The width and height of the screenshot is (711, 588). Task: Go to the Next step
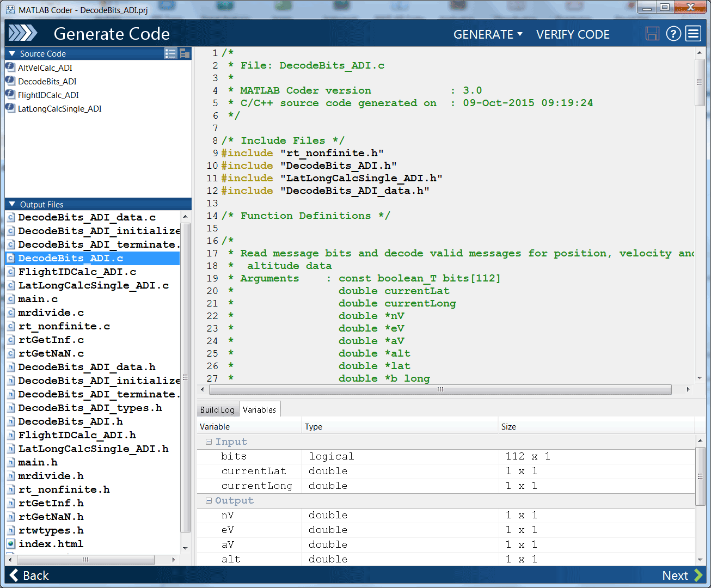[x=682, y=575]
